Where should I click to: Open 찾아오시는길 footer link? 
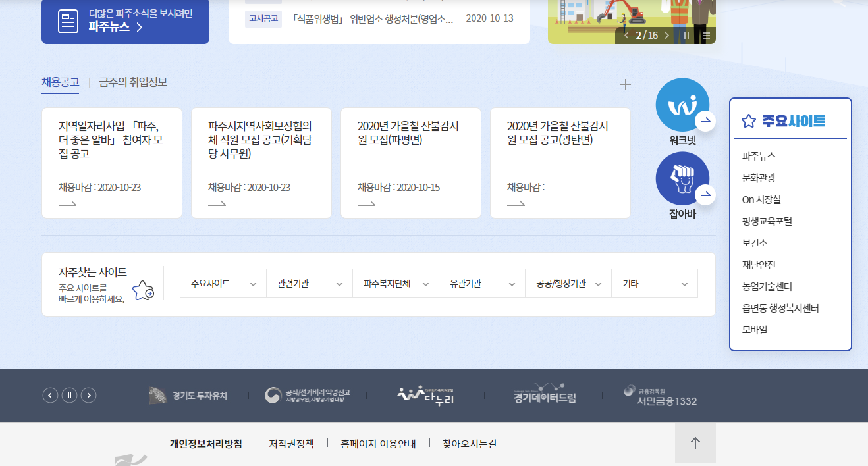click(470, 444)
